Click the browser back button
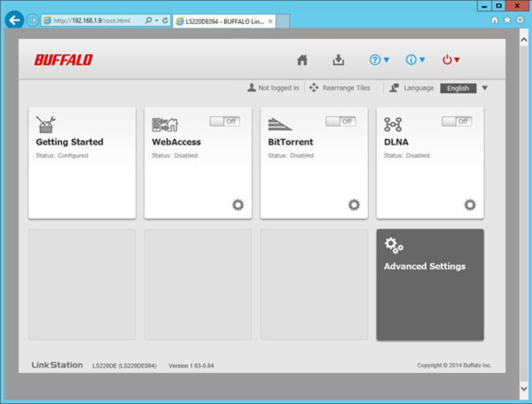Screen dimensions: 532x404 click(x=14, y=21)
